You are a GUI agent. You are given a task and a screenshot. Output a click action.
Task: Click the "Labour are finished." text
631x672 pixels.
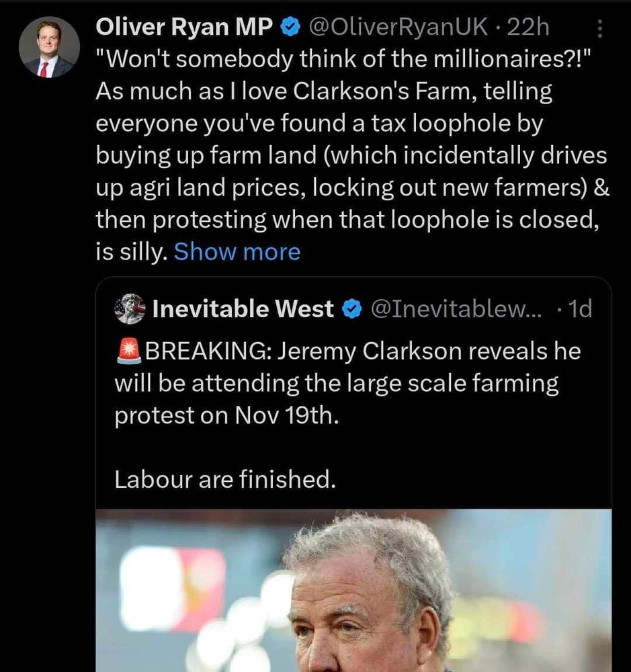[x=224, y=479]
